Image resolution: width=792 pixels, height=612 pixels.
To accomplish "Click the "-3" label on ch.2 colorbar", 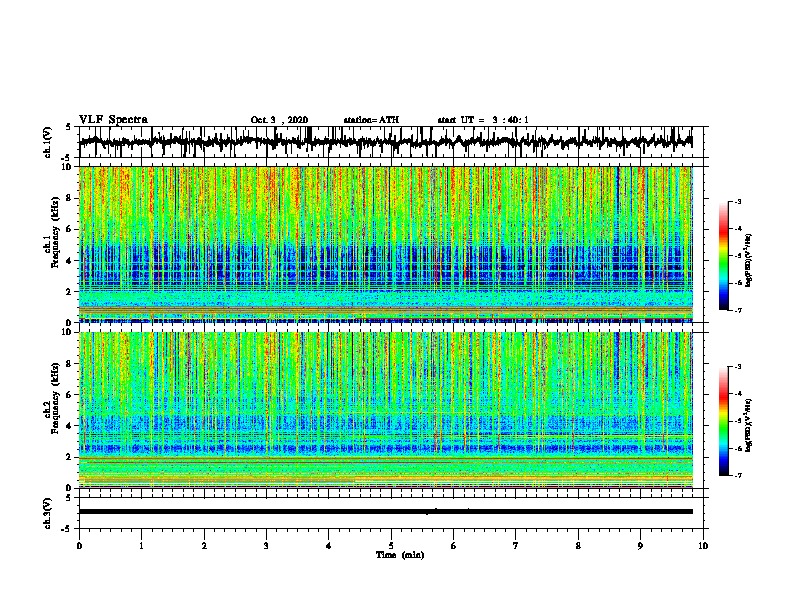I will point(738,367).
